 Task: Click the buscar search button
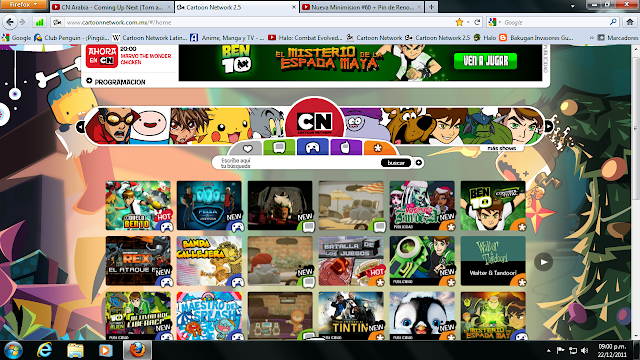(x=396, y=162)
